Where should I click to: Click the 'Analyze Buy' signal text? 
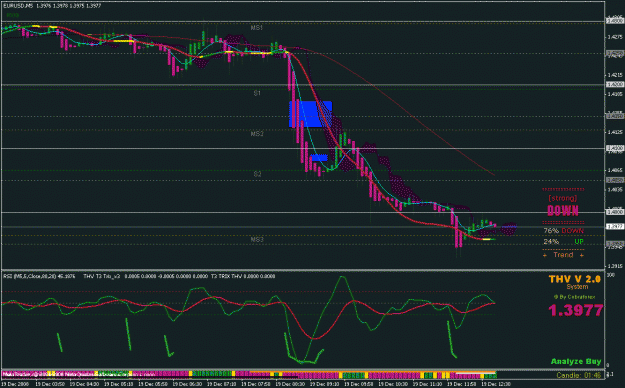[576, 362]
